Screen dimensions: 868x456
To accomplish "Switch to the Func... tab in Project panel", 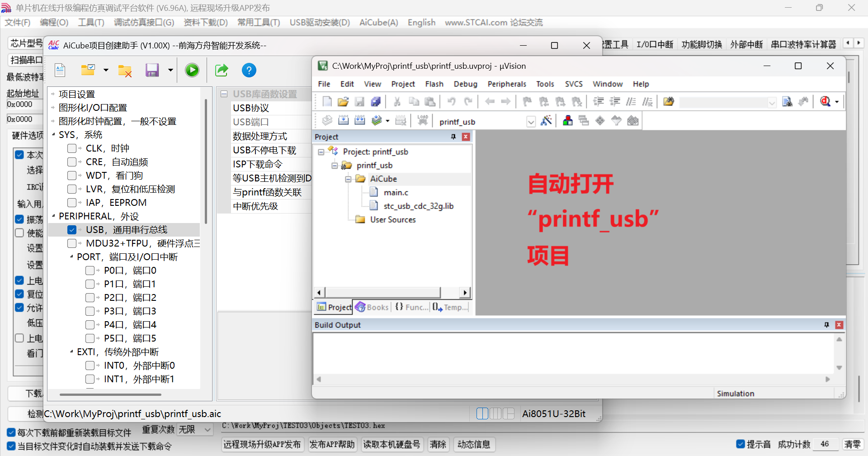I will (x=411, y=307).
